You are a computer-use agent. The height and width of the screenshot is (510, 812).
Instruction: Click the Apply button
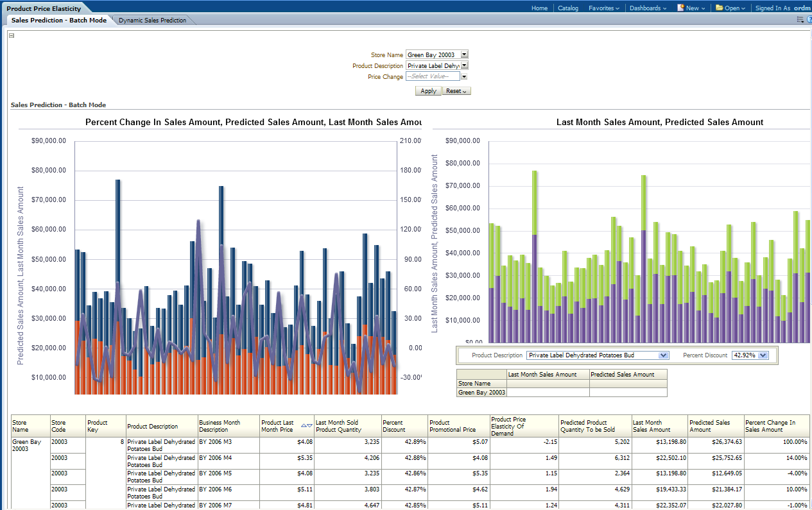pos(428,91)
